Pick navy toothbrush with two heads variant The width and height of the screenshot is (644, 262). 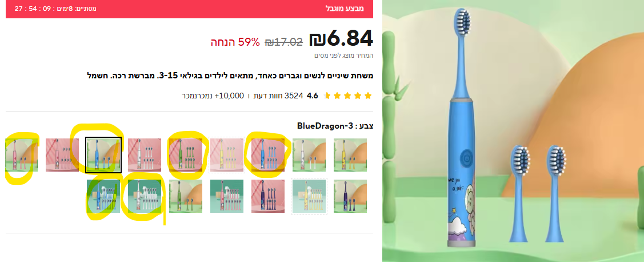[350, 196]
